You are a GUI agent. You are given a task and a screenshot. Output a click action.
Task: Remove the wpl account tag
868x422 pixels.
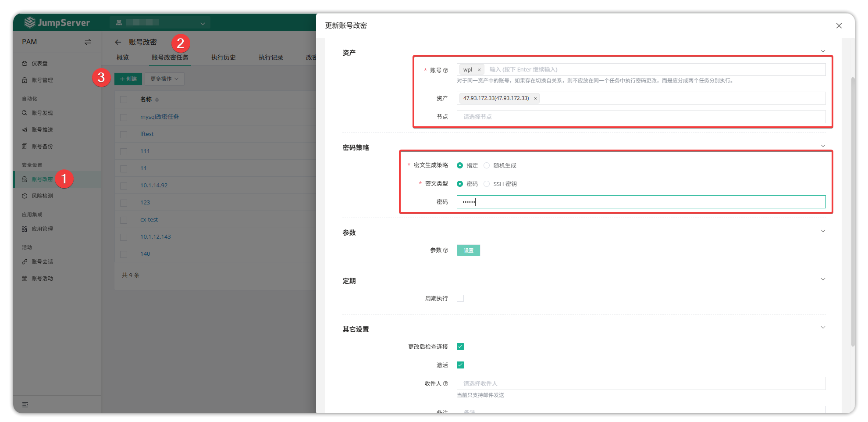pos(479,70)
